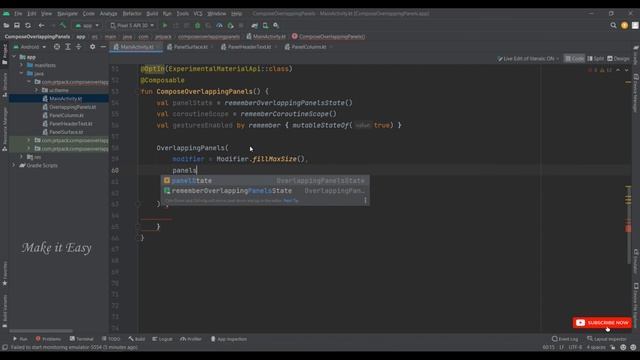Open Live Edit of literals dropdown

pyautogui.click(x=528, y=59)
